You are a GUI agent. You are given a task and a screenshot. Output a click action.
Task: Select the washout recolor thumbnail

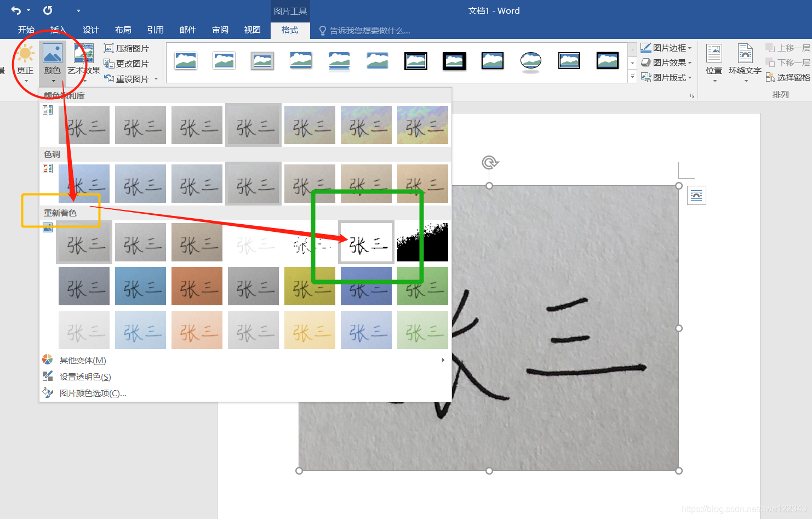point(253,242)
